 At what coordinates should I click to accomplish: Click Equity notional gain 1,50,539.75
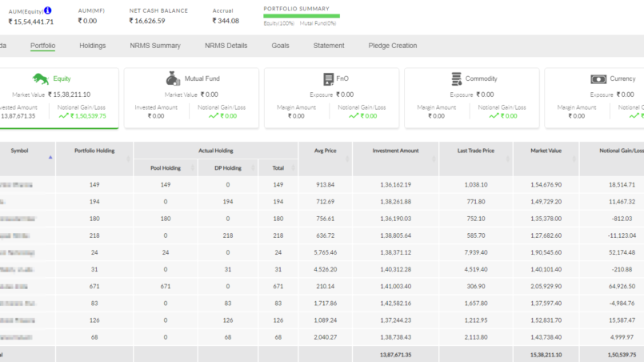click(x=88, y=116)
